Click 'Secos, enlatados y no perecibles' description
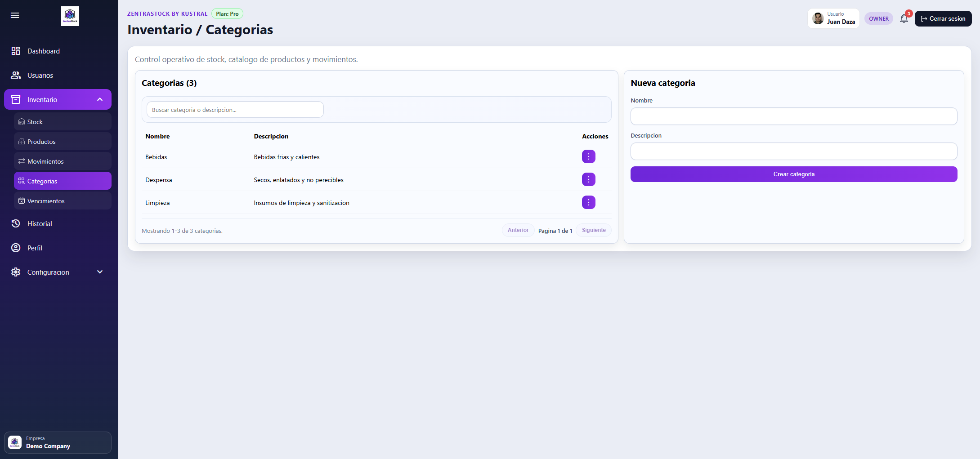 (299, 180)
